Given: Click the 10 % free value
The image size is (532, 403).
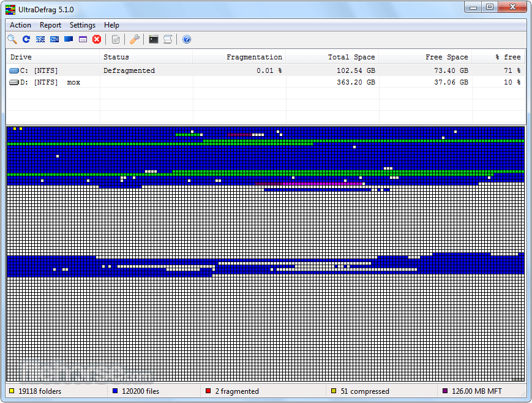Looking at the screenshot, I should [512, 82].
